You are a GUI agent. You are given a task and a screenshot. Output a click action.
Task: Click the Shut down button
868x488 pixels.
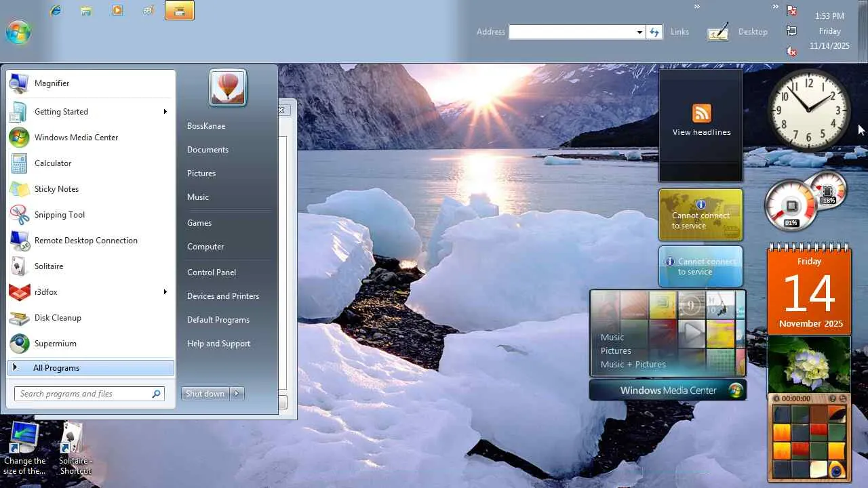coord(205,393)
